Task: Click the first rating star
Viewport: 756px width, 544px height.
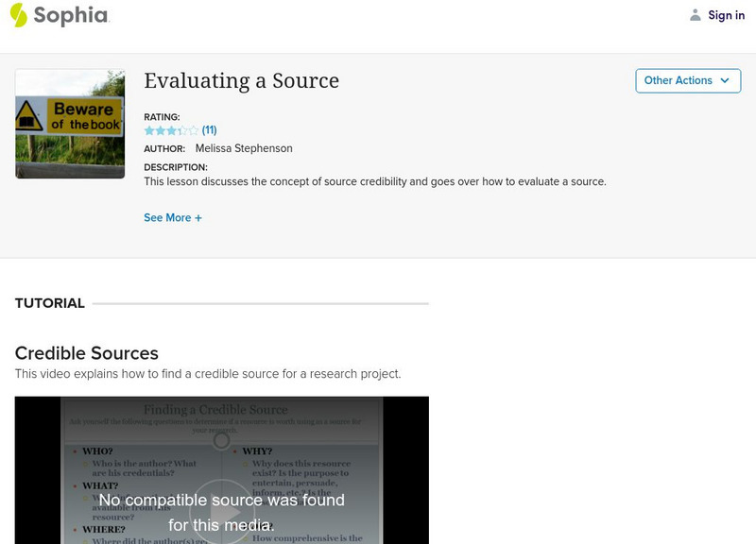Action: click(x=149, y=130)
